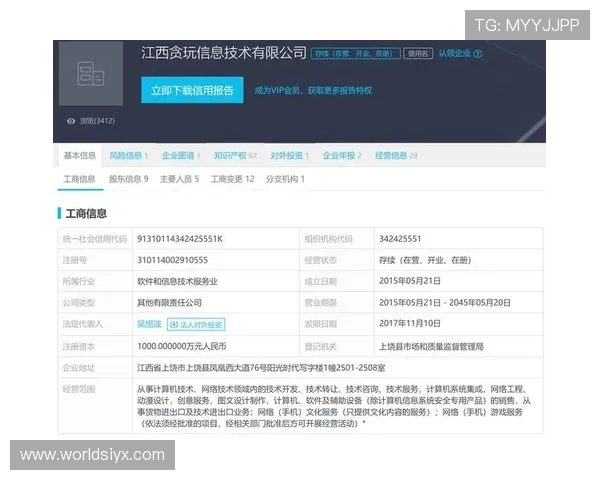Viewport: 600px width, 480px height.
Task: Click the 统一社会信用代码 label
Action: (x=95, y=239)
